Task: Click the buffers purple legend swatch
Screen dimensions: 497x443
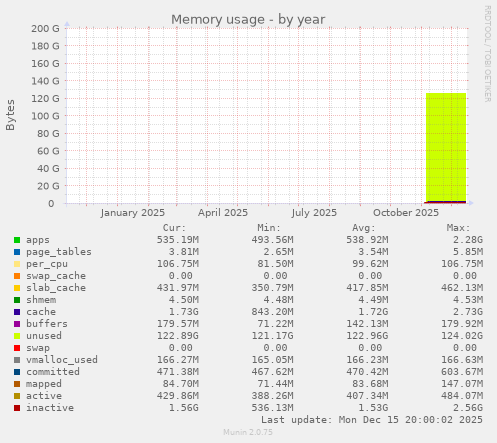Action: (17, 324)
